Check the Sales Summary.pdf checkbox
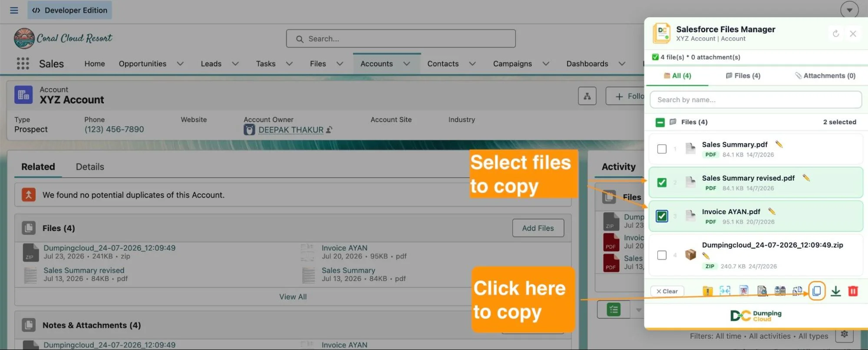This screenshot has height=350, width=868. click(x=662, y=149)
